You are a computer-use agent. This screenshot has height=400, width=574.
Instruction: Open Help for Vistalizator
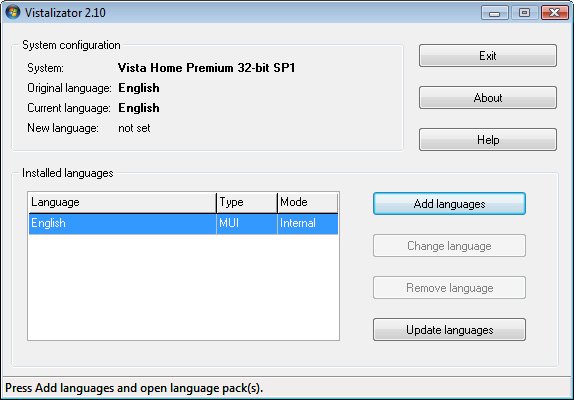[x=488, y=139]
